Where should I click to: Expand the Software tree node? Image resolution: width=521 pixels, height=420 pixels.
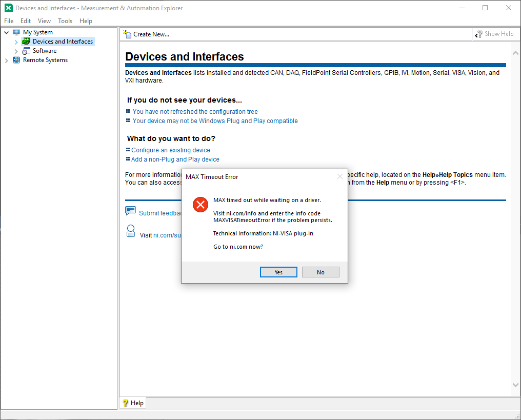(x=16, y=51)
